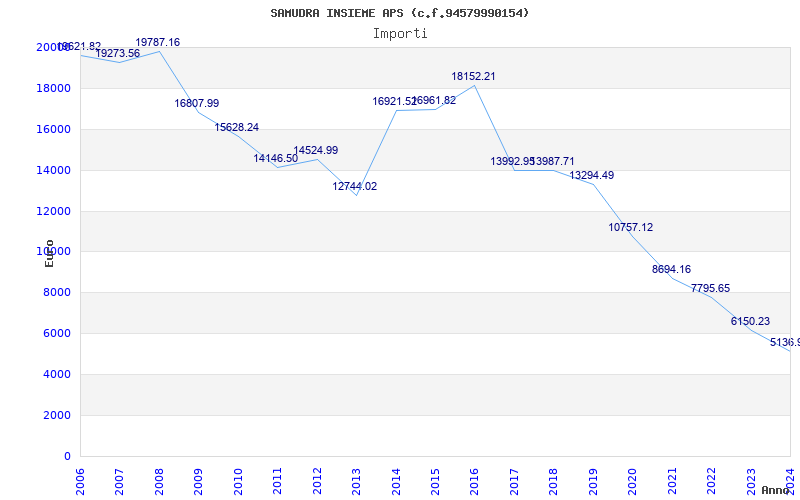Select the 19787.16 data label
Viewport: 800px width, 500px height.
click(158, 42)
